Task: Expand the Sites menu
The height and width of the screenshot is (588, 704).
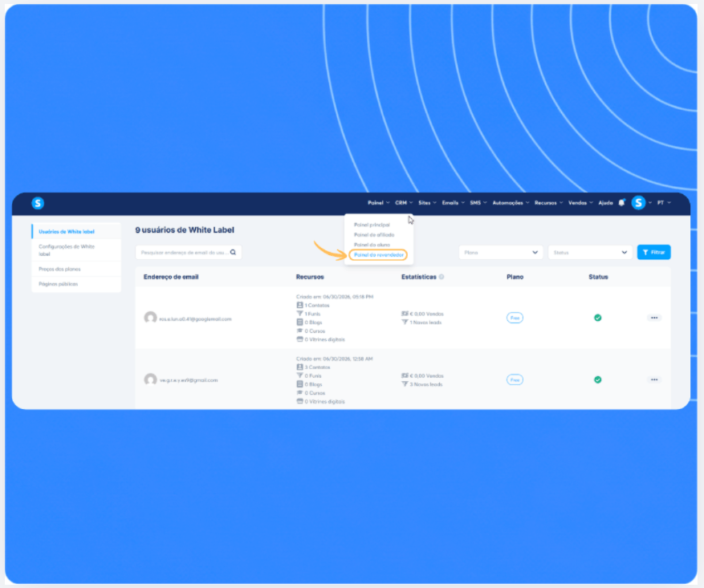Action: pos(427,203)
